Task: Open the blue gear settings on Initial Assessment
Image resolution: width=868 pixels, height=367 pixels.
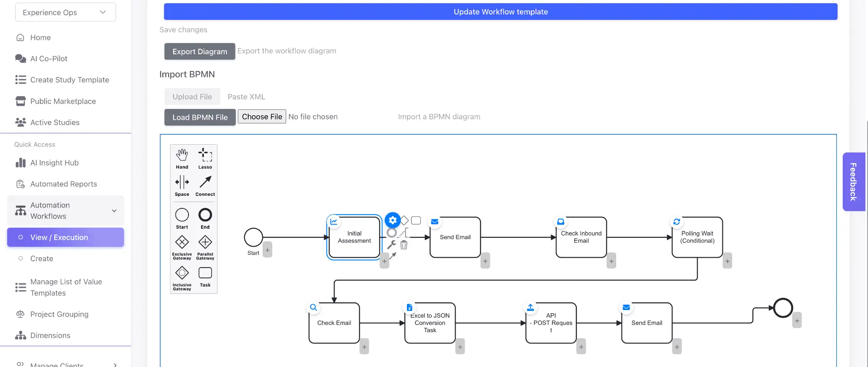Action: point(392,220)
